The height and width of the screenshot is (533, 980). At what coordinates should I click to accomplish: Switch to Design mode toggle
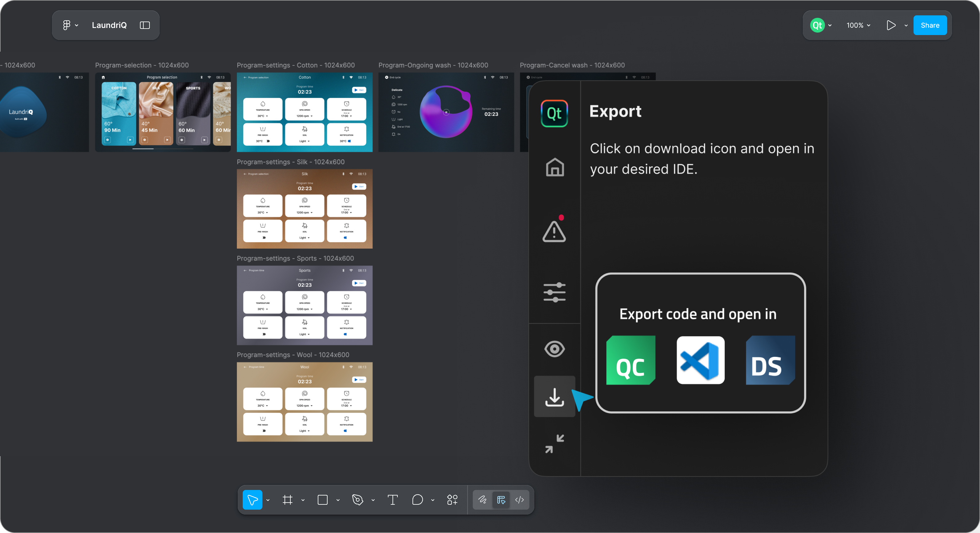pyautogui.click(x=501, y=499)
